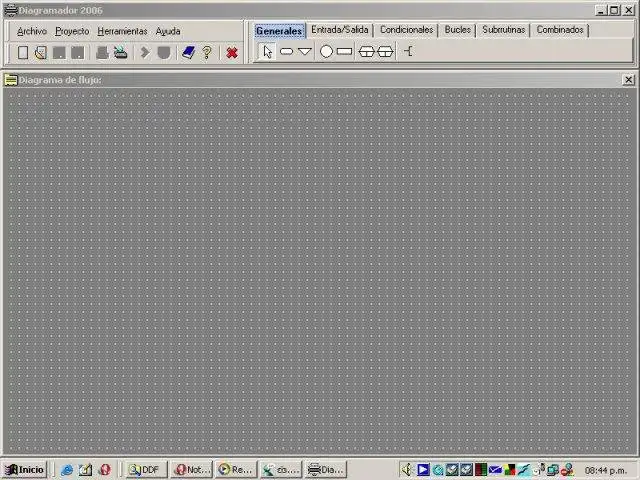640x480 pixels.
Task: Select the rounded terminator shape
Action: [287, 51]
